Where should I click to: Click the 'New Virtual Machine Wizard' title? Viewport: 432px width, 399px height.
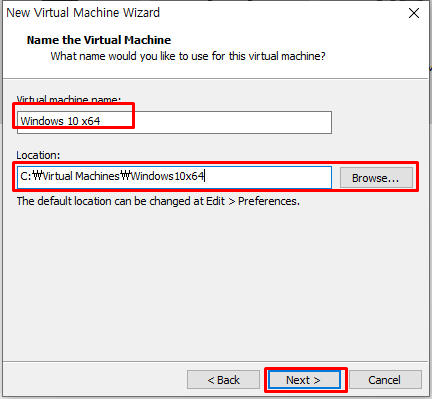[83, 13]
